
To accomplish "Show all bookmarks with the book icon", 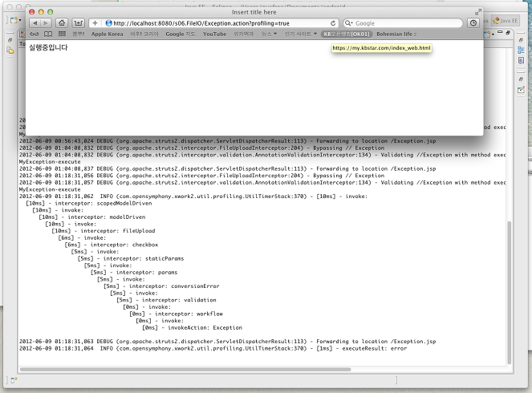I will pyautogui.click(x=48, y=34).
